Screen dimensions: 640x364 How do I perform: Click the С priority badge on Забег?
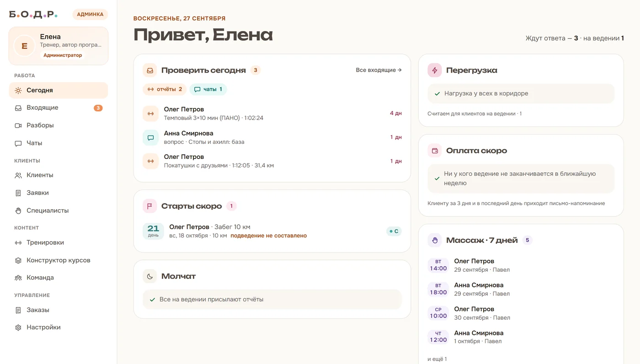point(394,232)
